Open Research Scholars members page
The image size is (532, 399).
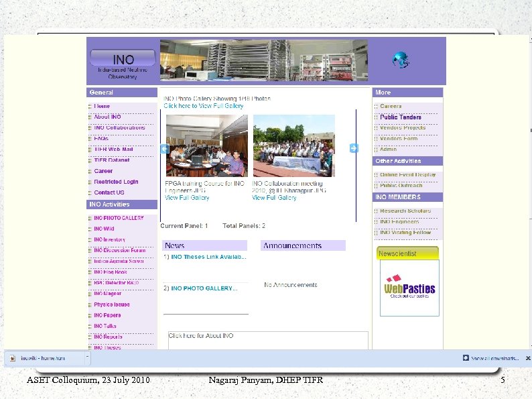click(405, 211)
